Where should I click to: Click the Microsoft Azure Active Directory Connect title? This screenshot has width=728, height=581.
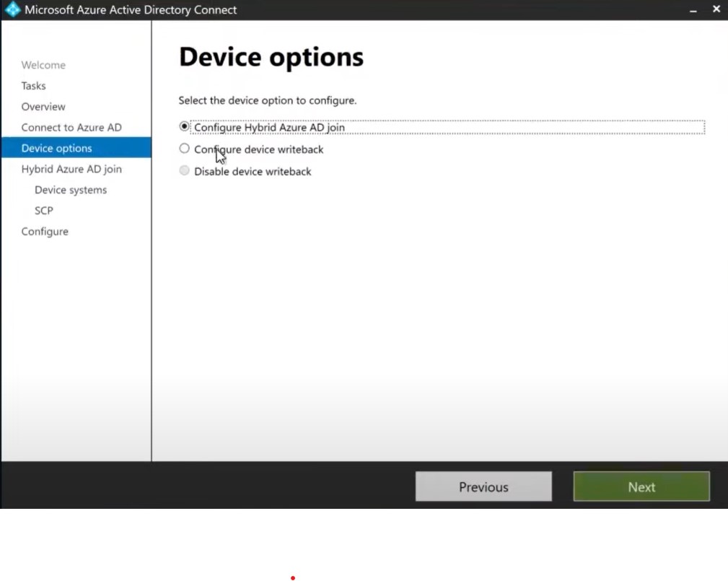(131, 10)
